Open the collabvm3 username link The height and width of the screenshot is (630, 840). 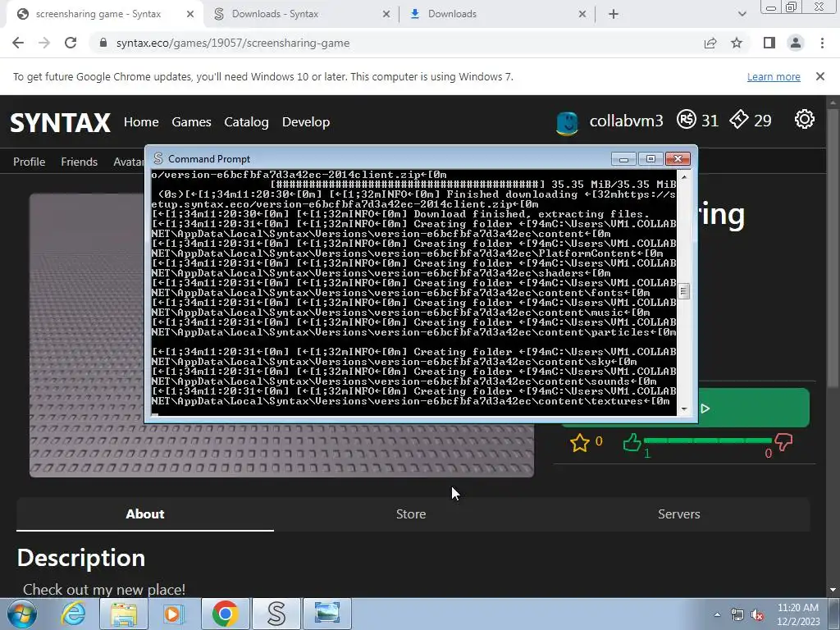[626, 121]
